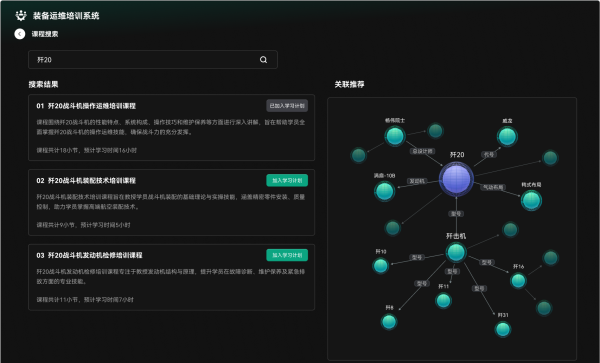Click the text 课程共计11小节 on course 03
This screenshot has width=600, height=363.
[x=57, y=300]
